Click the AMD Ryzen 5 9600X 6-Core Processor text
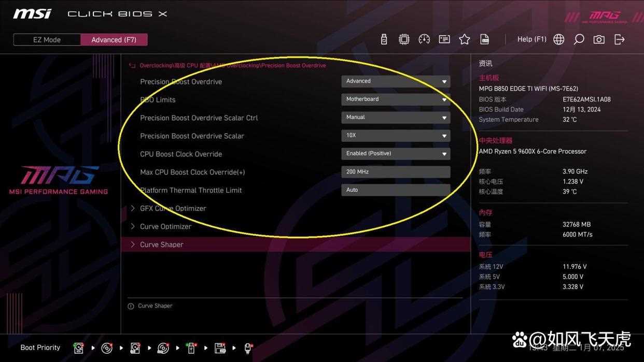The width and height of the screenshot is (644, 362). pyautogui.click(x=533, y=151)
